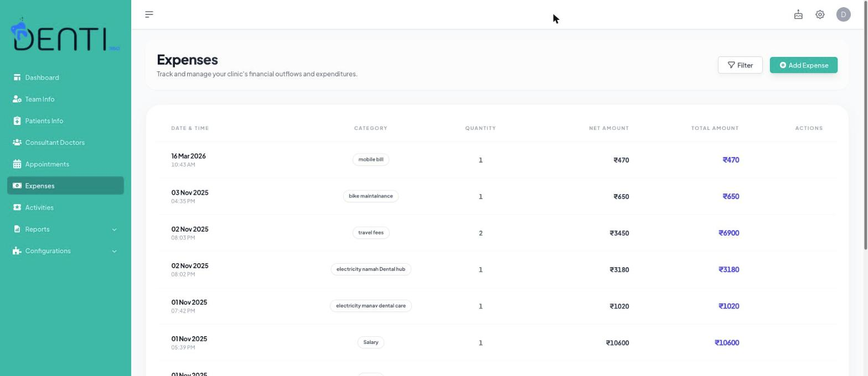Click the Quantity column header

(480, 128)
